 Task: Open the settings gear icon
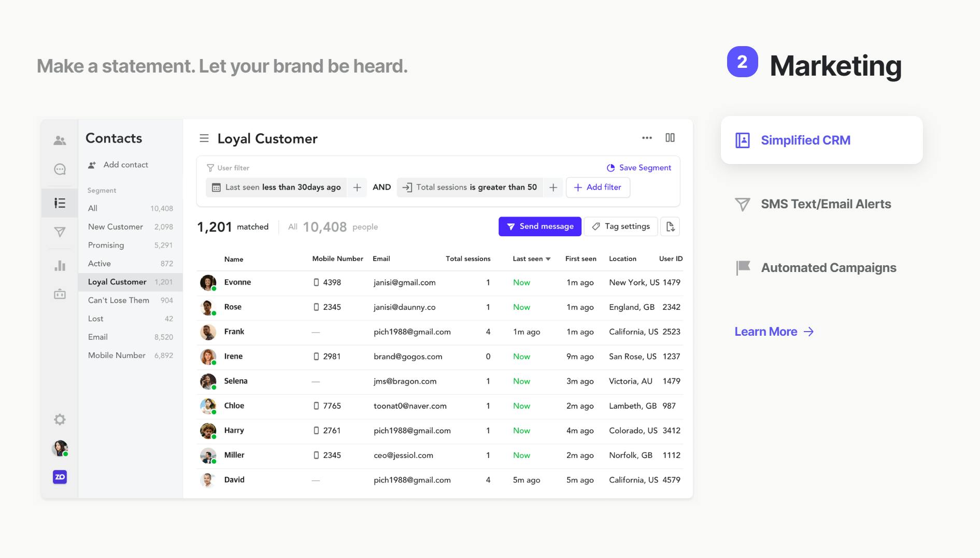[60, 419]
